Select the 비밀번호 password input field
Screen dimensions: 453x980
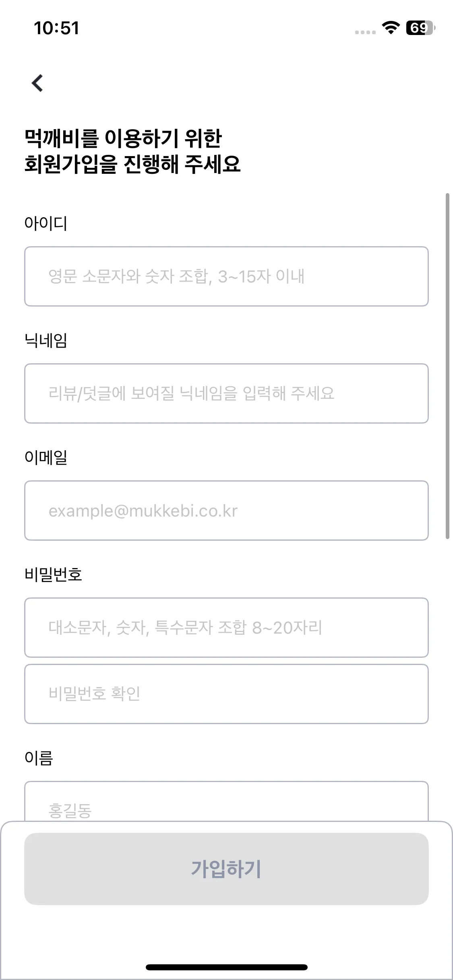tap(226, 628)
